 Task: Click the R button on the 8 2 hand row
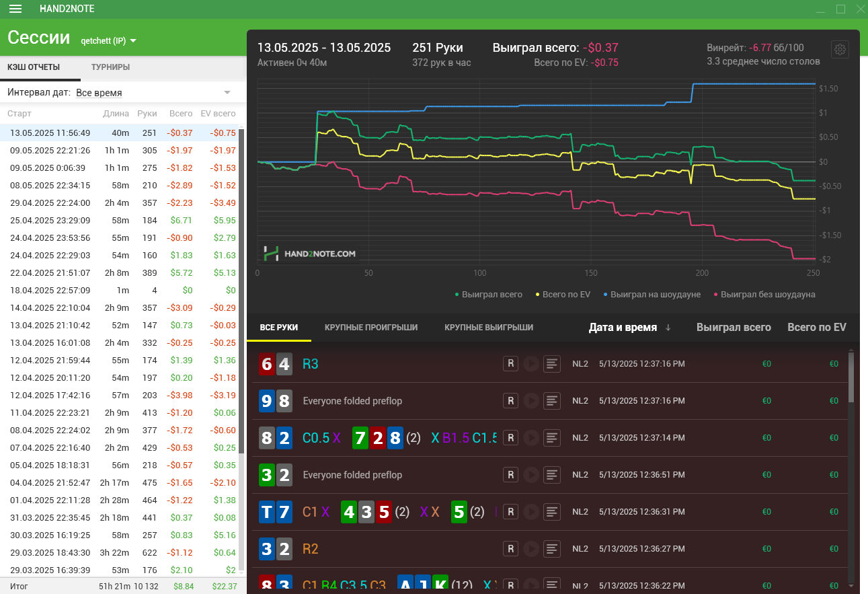point(510,438)
